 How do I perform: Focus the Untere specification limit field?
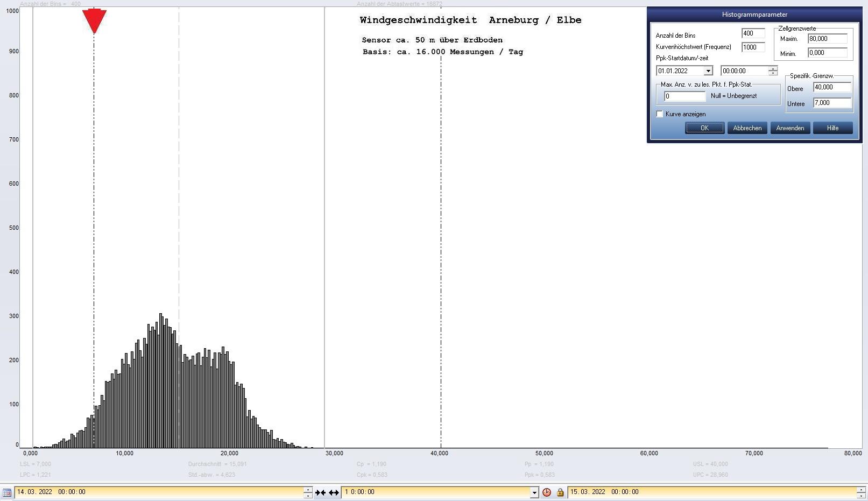point(831,103)
